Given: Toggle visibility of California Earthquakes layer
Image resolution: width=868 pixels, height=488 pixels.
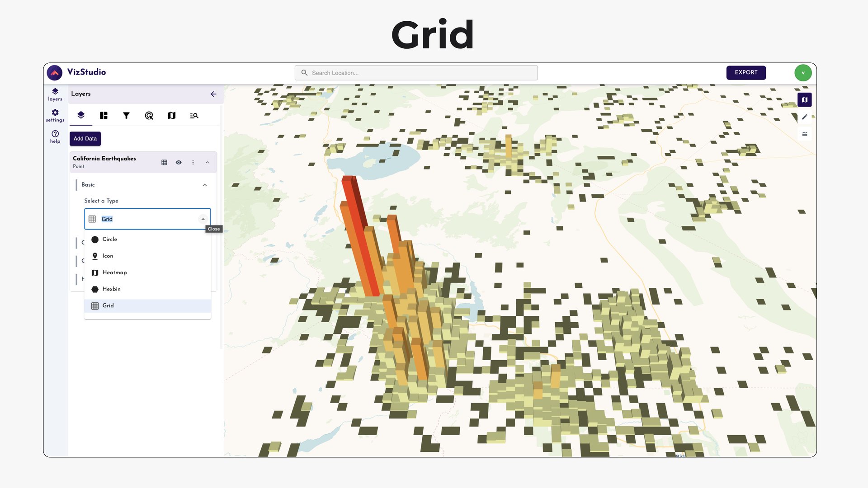Looking at the screenshot, I should (x=179, y=162).
